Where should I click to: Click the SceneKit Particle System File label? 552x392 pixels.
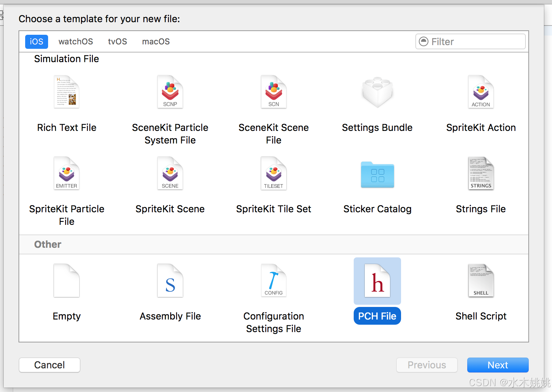(170, 134)
